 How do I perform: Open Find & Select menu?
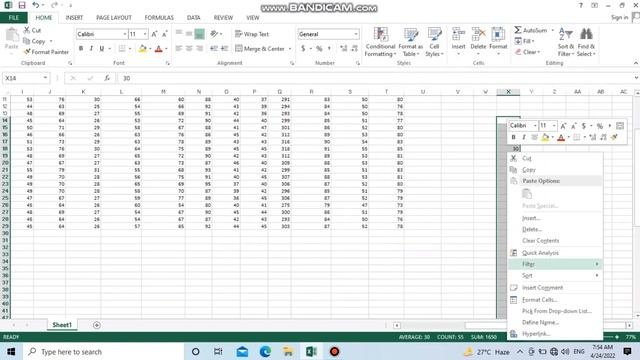tap(586, 42)
